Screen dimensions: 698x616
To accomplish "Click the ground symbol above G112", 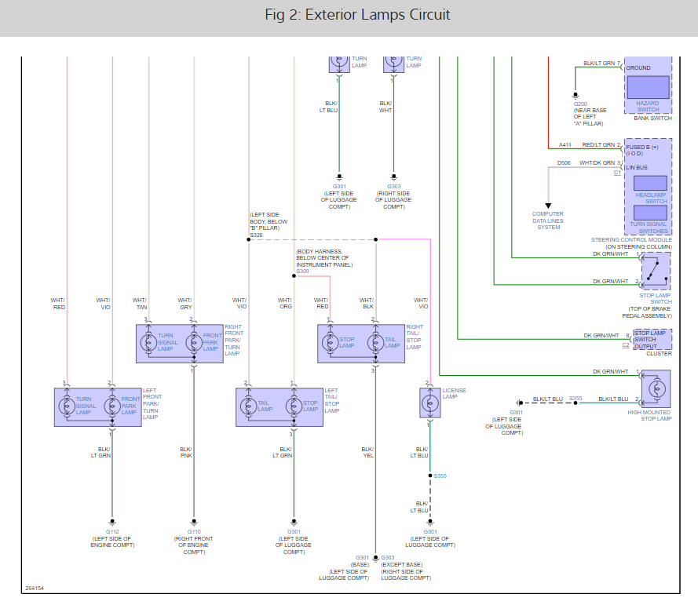I will 112,522.
